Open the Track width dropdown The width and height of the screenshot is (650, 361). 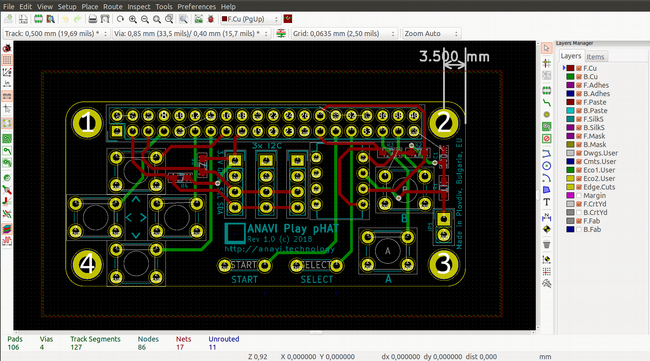(x=56, y=34)
